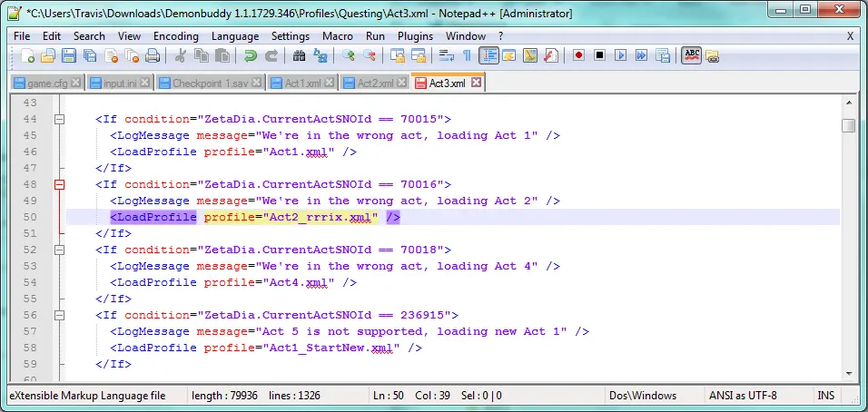
Task: Save current recorded macro icon
Action: [x=663, y=55]
